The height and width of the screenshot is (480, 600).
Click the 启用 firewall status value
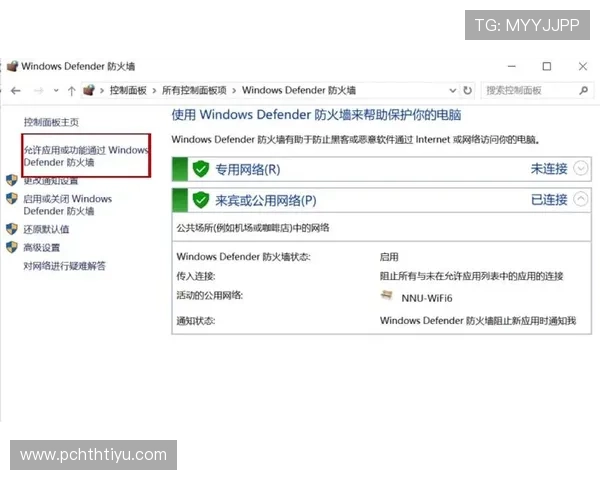pos(389,257)
